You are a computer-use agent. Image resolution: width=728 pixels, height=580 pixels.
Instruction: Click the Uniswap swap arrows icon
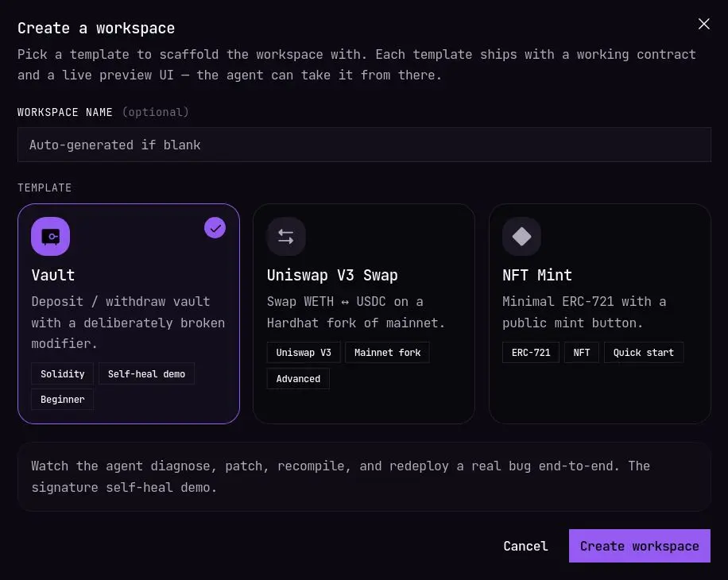286,236
